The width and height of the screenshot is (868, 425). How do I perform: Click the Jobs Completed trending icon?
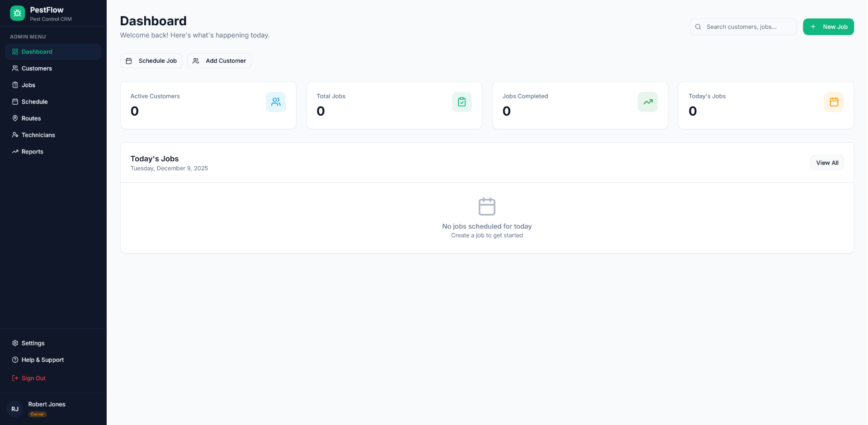[x=648, y=102]
